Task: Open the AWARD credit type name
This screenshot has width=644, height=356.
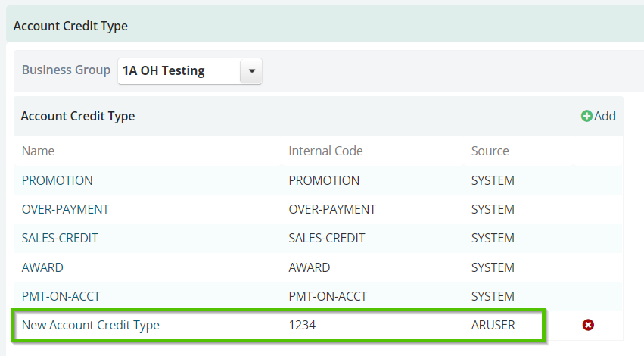Action: point(42,267)
